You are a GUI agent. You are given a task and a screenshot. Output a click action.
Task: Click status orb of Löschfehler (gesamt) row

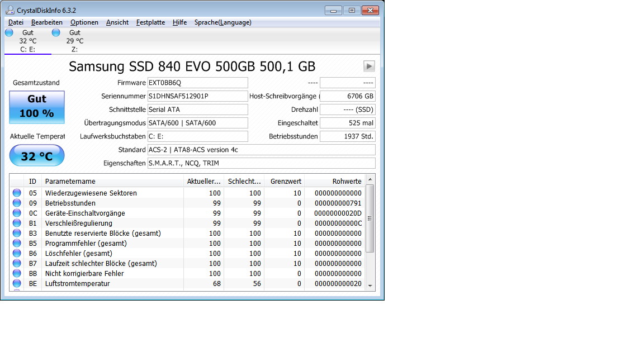point(17,253)
